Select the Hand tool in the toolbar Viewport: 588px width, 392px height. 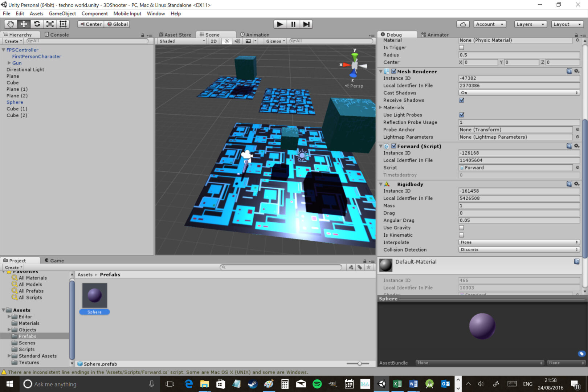click(x=10, y=24)
